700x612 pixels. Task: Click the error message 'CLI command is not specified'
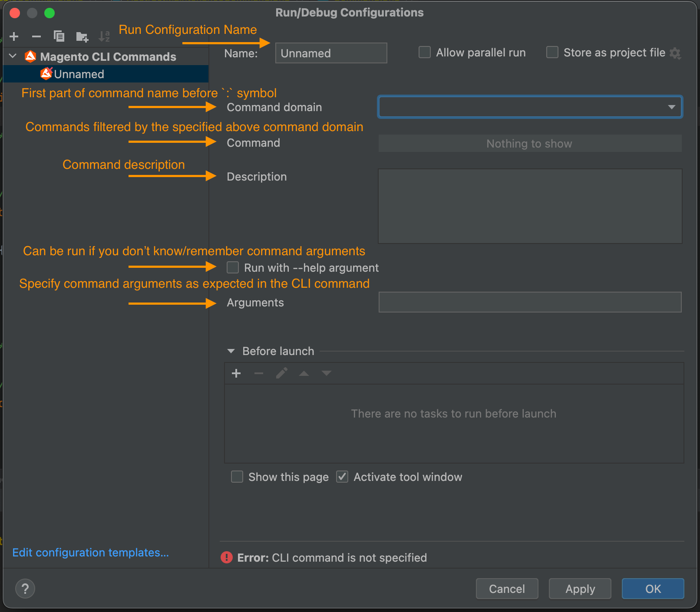pyautogui.click(x=349, y=558)
